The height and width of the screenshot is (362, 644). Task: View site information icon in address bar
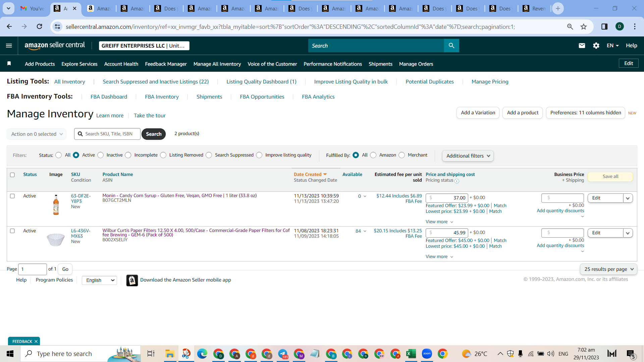58,26
